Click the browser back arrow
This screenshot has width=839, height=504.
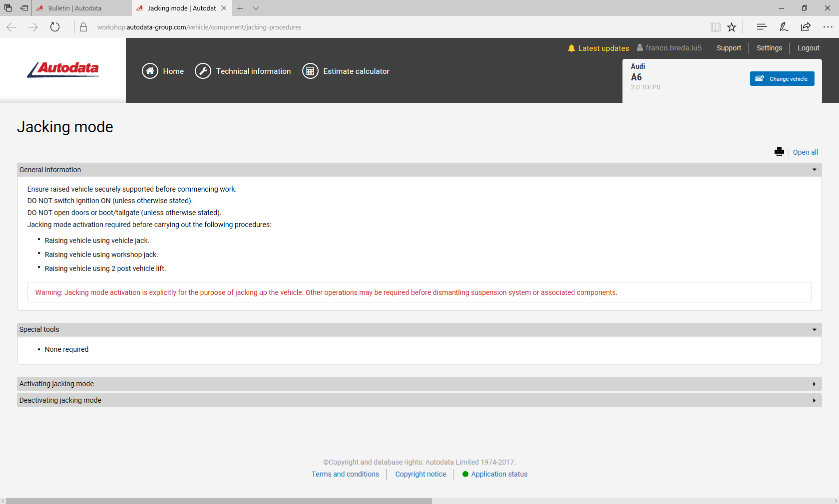click(11, 27)
